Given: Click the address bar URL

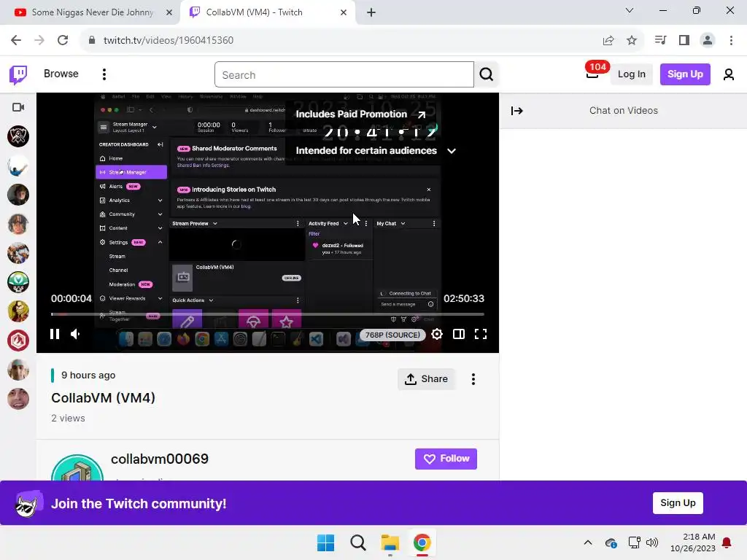Looking at the screenshot, I should click(169, 41).
